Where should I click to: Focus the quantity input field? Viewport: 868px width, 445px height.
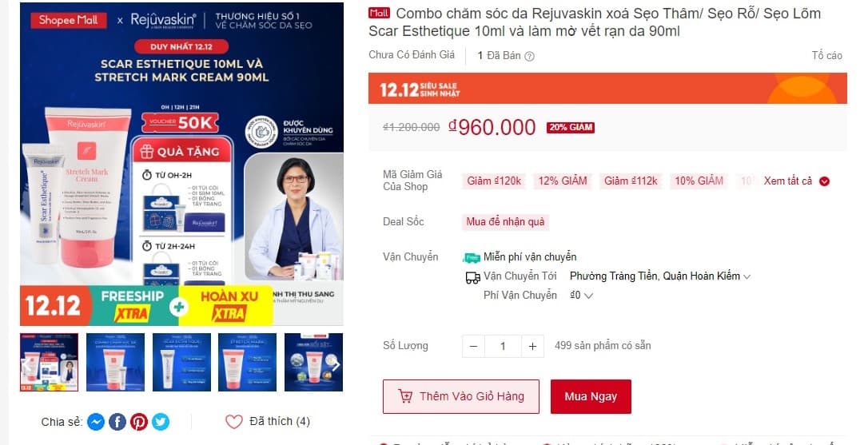[503, 347]
